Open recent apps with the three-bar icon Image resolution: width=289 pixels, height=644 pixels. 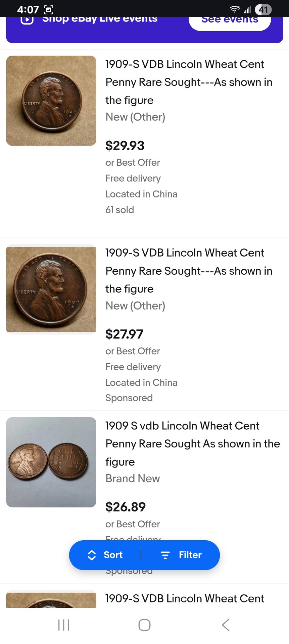pos(64,625)
